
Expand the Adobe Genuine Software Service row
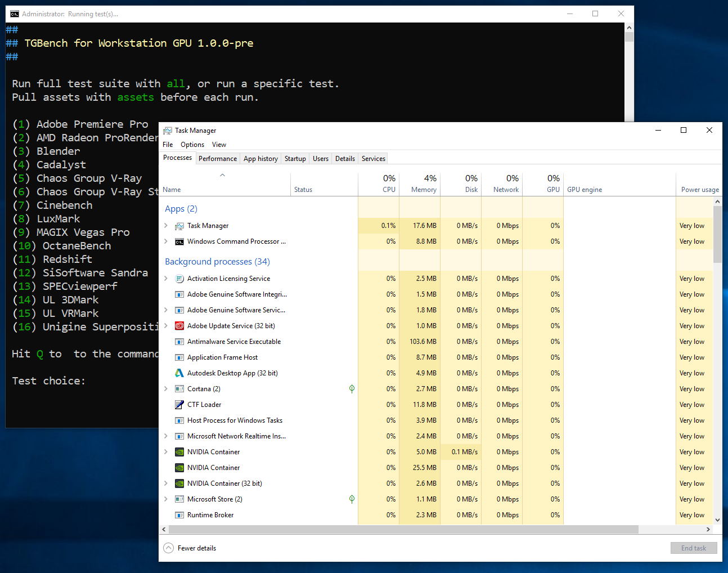[x=166, y=310]
